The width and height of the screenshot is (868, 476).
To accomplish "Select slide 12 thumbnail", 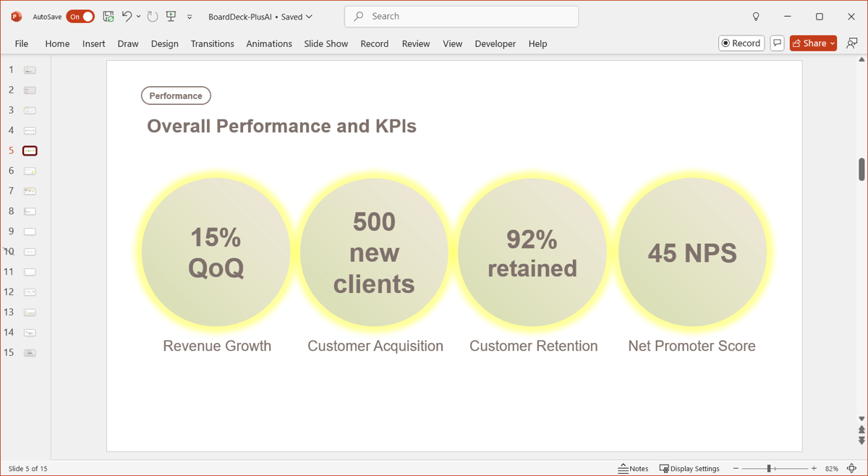I will point(30,292).
